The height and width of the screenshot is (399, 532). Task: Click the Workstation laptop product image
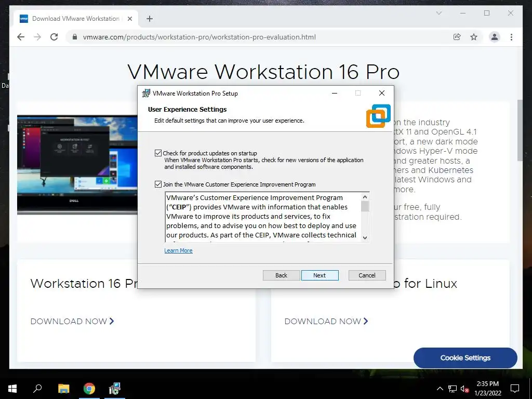[x=77, y=165]
